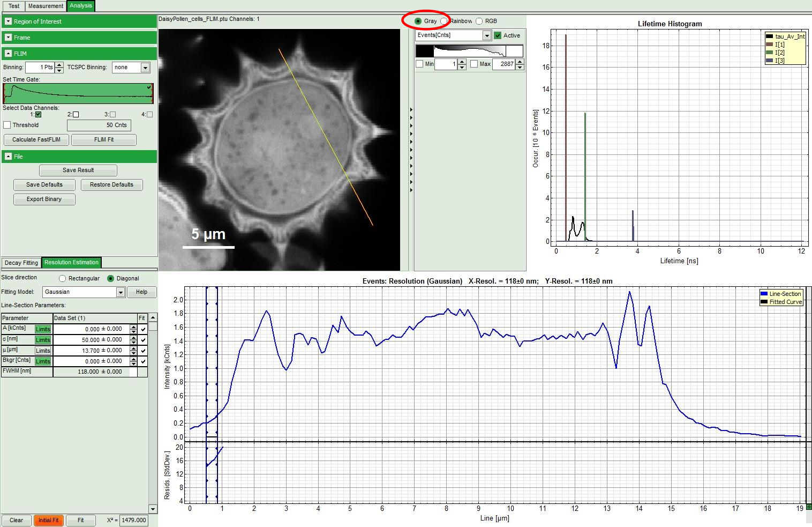Collapse the Region of Interest section

click(x=8, y=21)
